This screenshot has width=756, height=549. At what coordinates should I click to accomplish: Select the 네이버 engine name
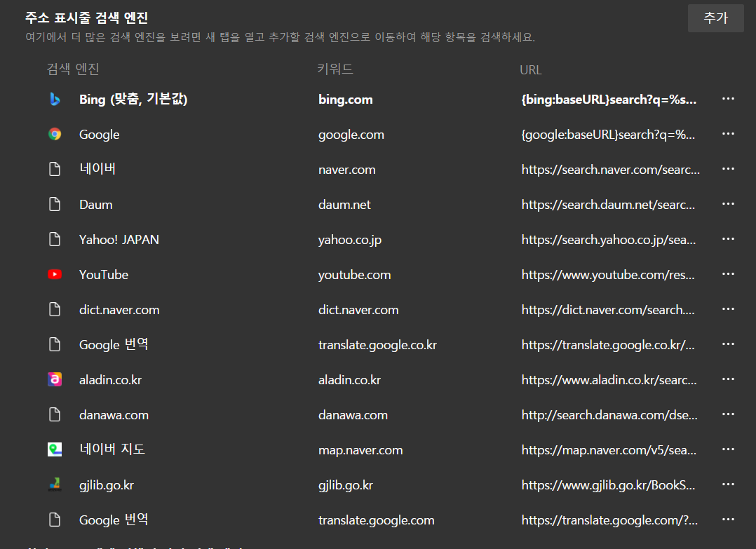pos(97,169)
